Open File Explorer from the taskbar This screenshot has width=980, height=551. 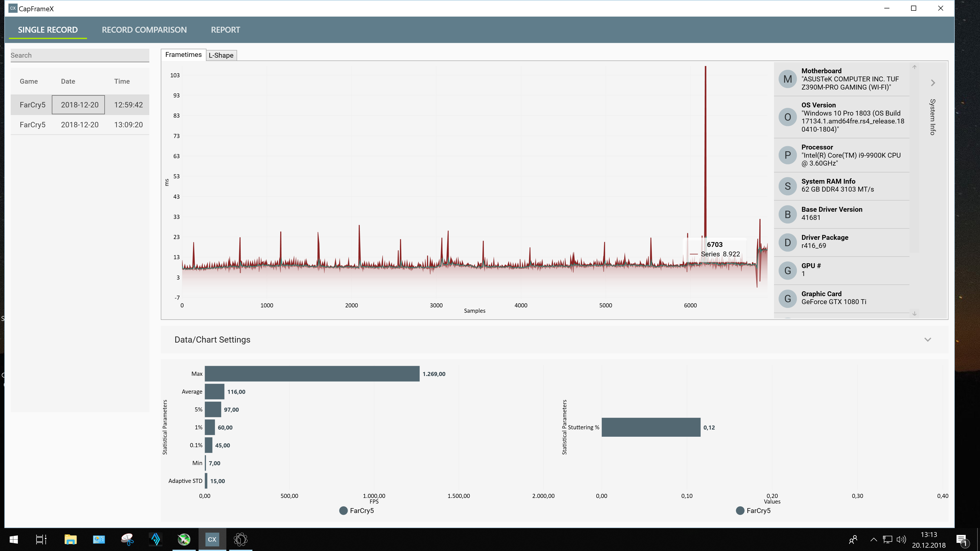(x=70, y=539)
